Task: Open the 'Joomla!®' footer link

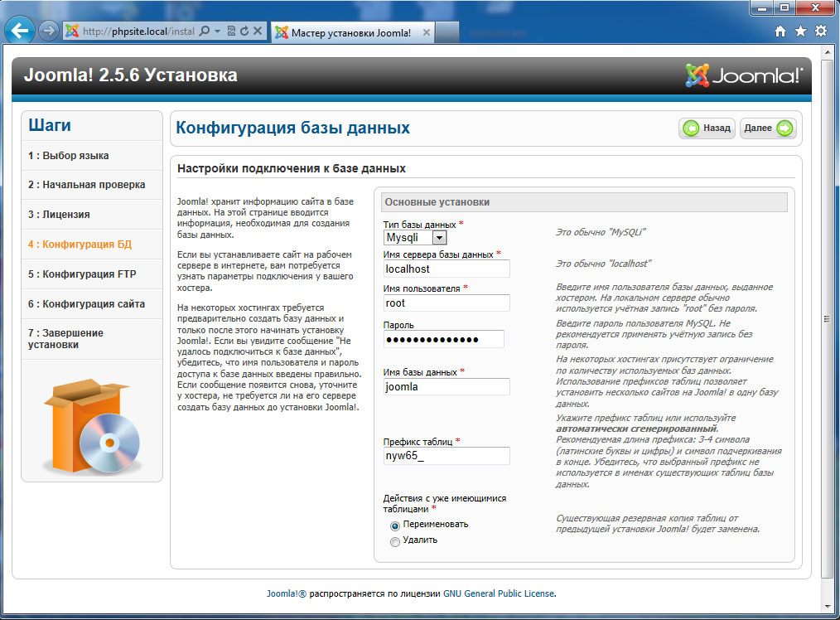Action: click(287, 593)
